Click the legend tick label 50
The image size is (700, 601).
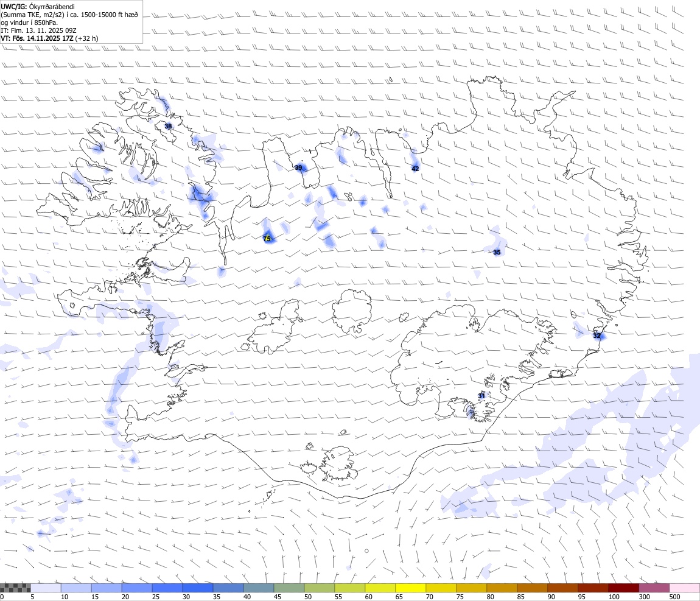308,597
